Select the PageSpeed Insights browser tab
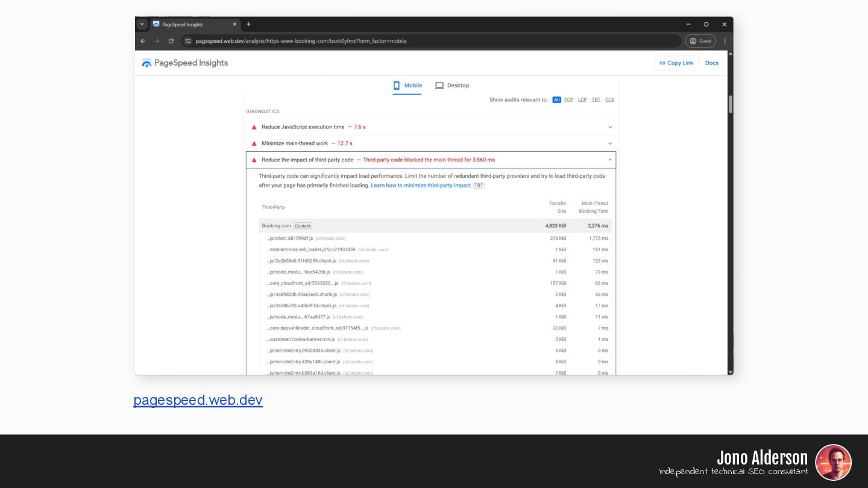Screen dimensions: 868x488 (x=193, y=25)
